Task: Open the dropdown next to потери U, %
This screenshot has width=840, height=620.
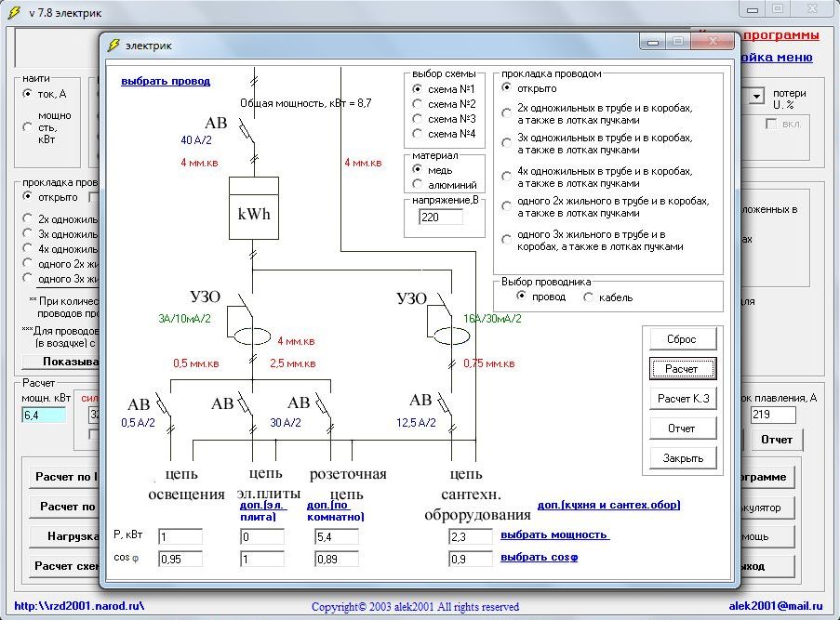Action: tap(756, 96)
